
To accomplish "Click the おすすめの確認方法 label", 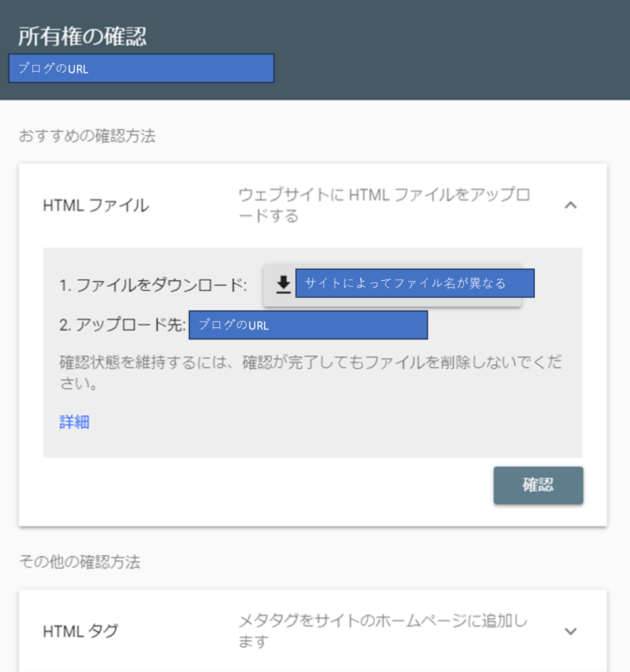I will point(87,136).
